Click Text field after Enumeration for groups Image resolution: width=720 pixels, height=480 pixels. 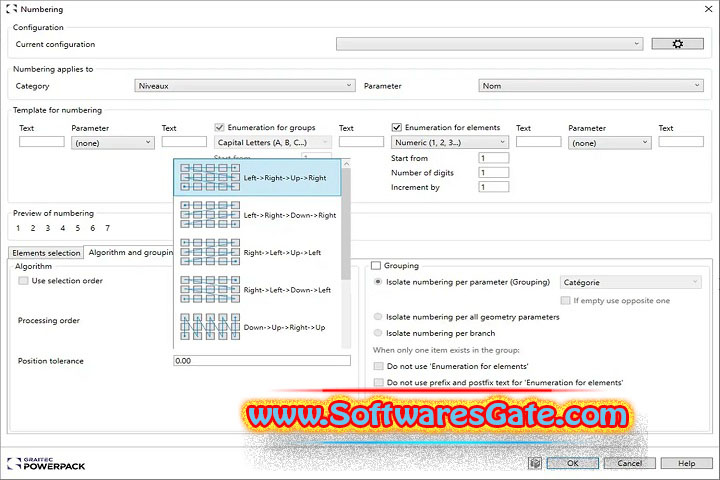(x=361, y=141)
